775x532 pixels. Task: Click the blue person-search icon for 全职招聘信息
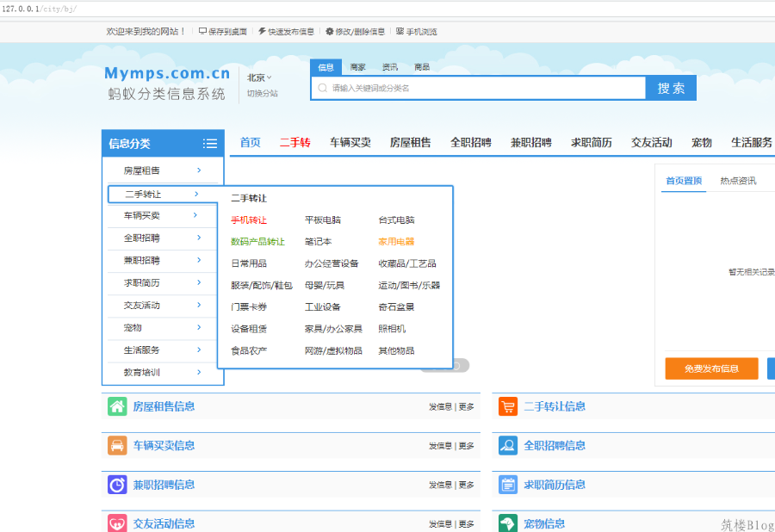[507, 446]
